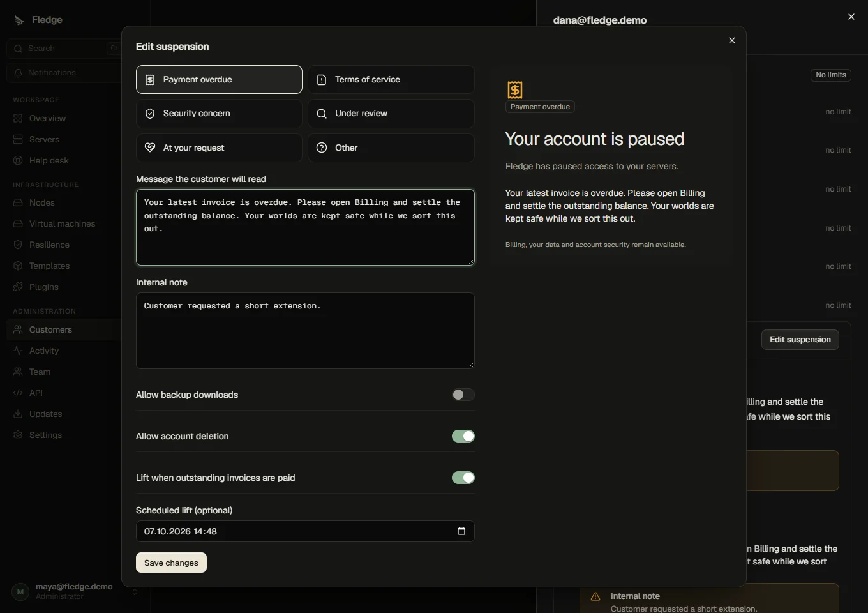Open Overview in the sidebar
Image resolution: width=868 pixels, height=613 pixels.
tap(64, 118)
